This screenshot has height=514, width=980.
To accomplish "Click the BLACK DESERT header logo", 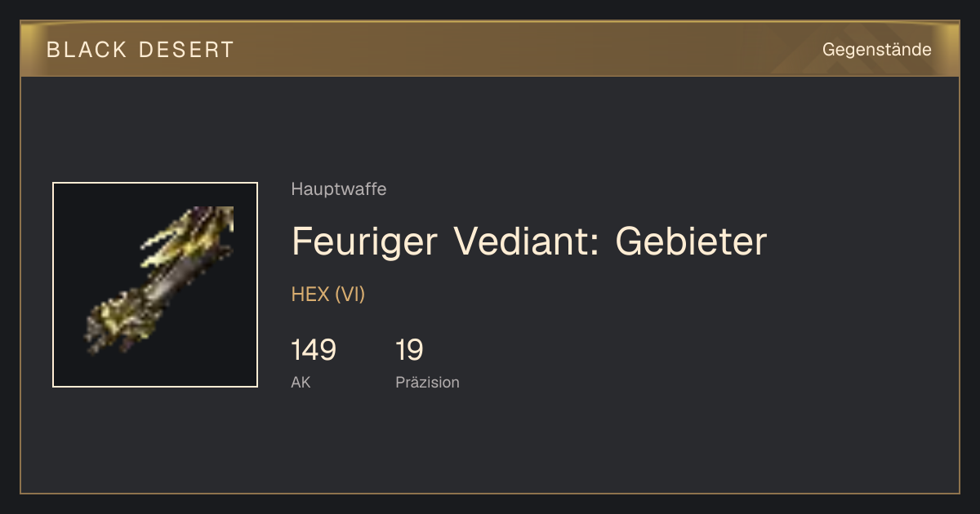I will click(x=140, y=50).
